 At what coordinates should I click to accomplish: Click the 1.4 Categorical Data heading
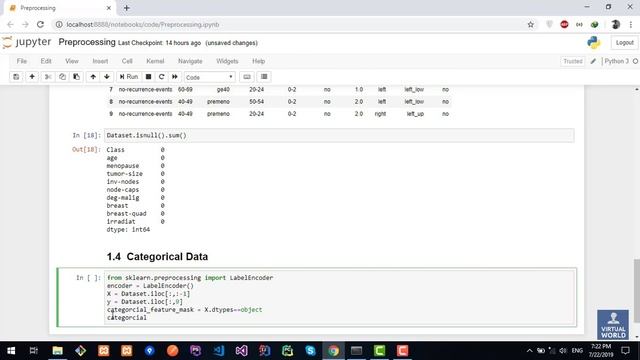point(157,256)
